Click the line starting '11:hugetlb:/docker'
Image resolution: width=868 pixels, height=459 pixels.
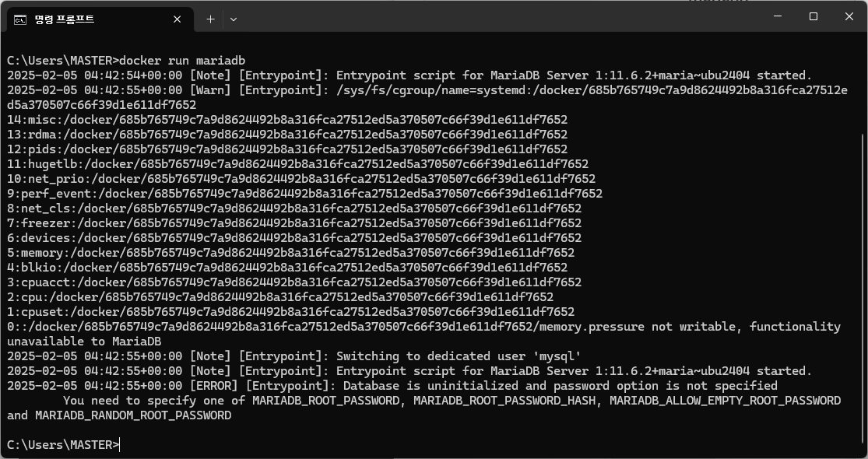pyautogui.click(x=298, y=163)
